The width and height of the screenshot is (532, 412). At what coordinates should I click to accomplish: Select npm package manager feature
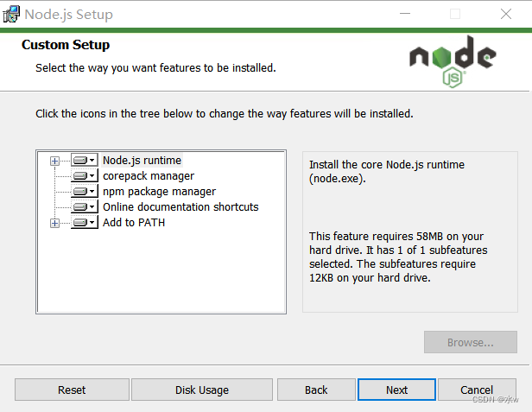pyautogui.click(x=159, y=192)
